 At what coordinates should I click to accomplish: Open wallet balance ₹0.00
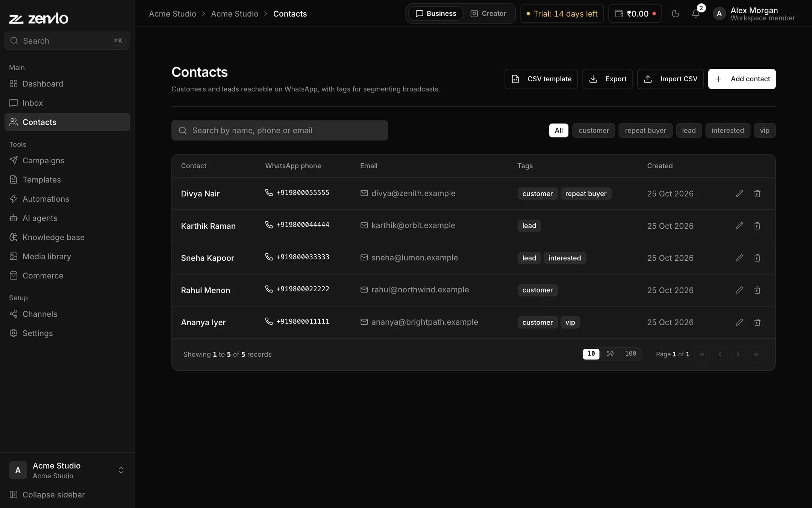click(635, 14)
